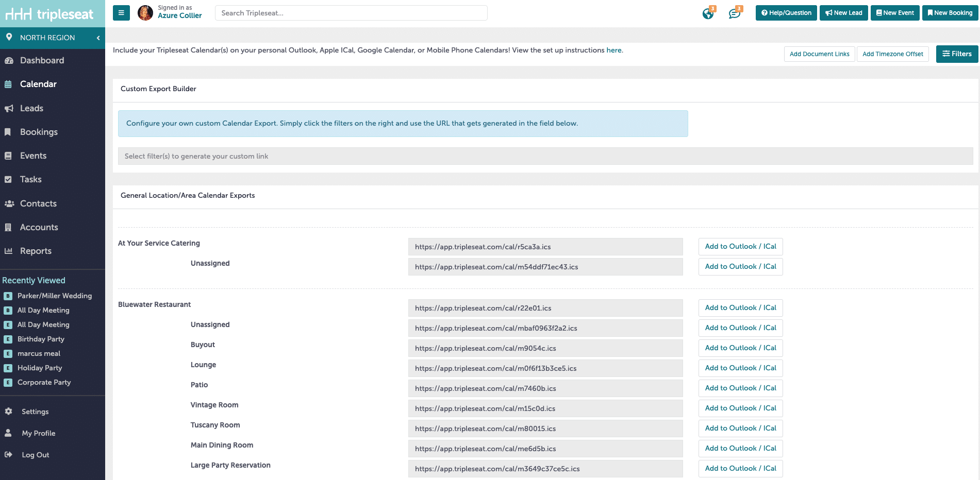Click the Contacts people icon
Screen dimensions: 980x480
coord(9,203)
